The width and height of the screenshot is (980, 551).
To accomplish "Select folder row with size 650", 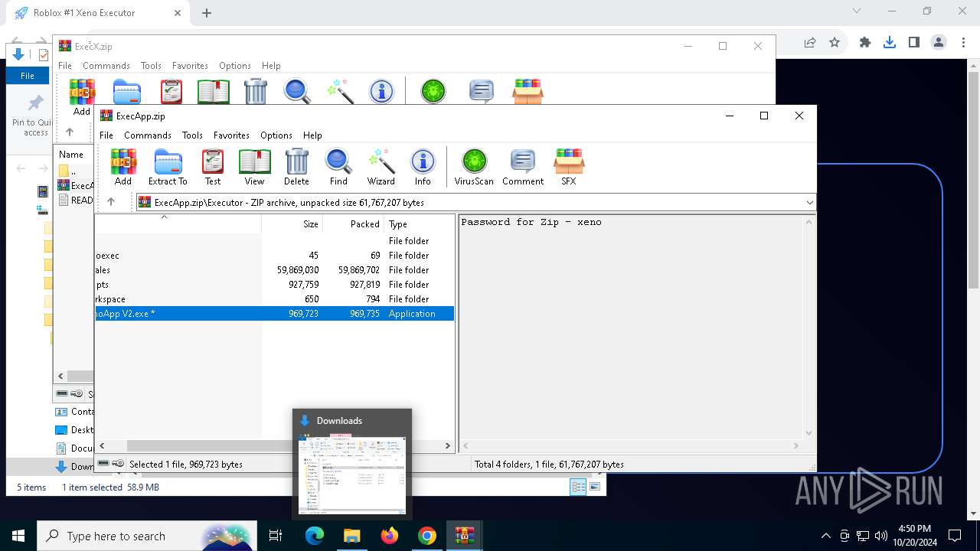I will pos(274,299).
